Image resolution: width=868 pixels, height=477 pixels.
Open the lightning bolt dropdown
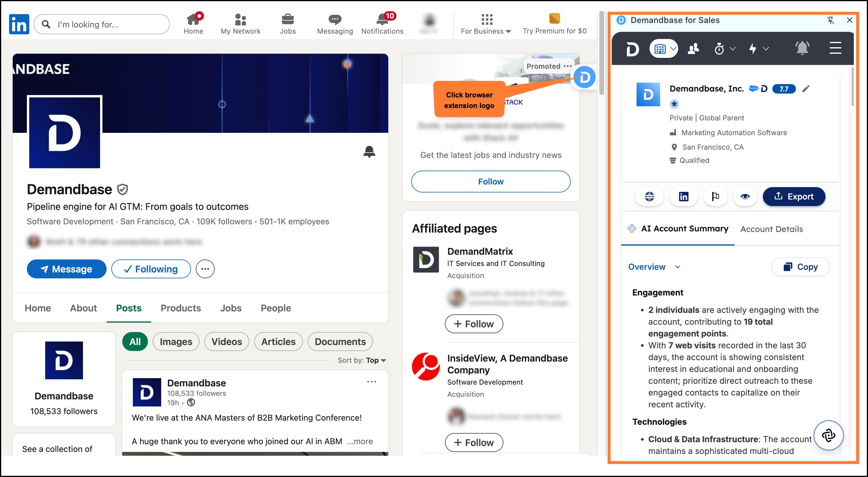coord(758,49)
